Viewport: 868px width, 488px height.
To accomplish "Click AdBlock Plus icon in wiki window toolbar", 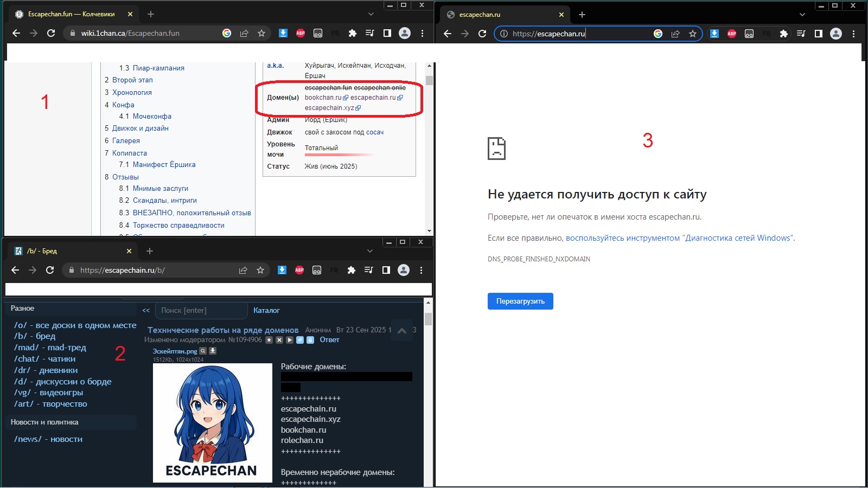I will click(x=301, y=33).
